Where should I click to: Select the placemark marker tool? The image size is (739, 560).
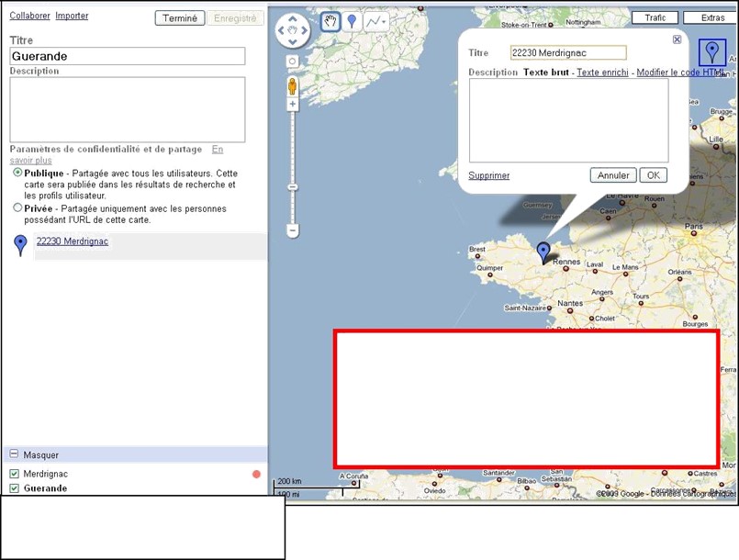tap(352, 22)
